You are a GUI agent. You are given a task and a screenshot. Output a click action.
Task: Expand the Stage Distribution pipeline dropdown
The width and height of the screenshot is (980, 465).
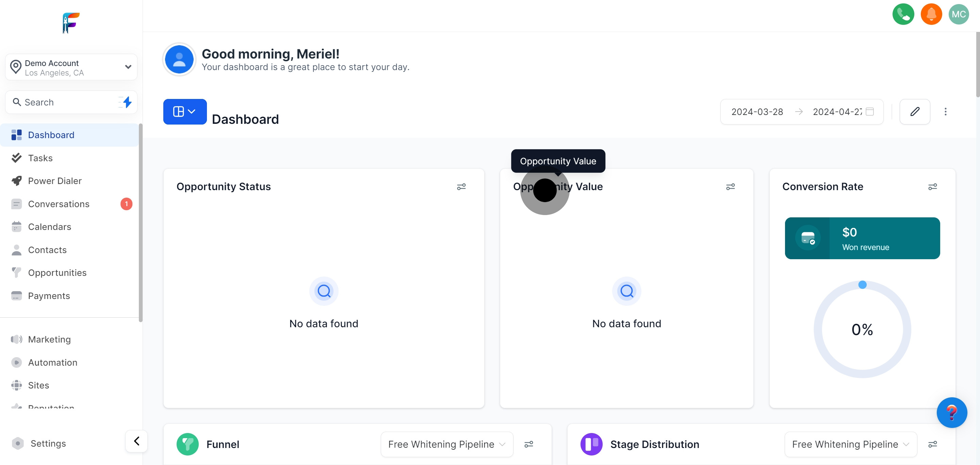(850, 444)
